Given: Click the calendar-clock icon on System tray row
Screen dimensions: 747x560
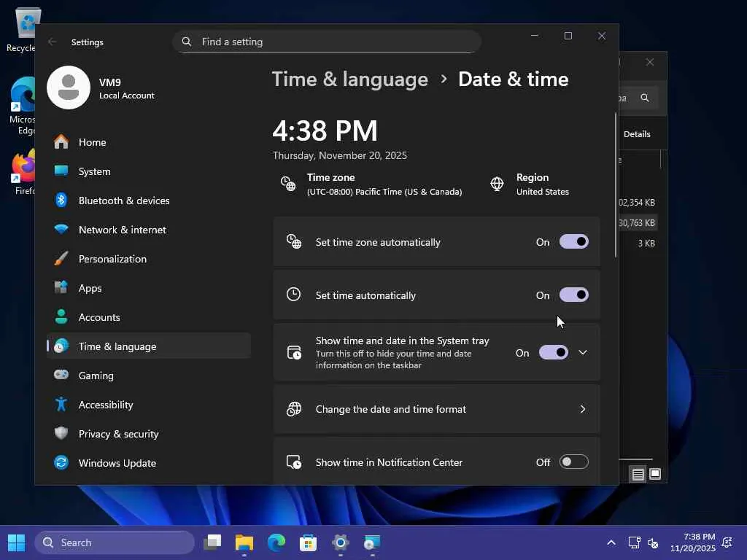Looking at the screenshot, I should tap(294, 353).
